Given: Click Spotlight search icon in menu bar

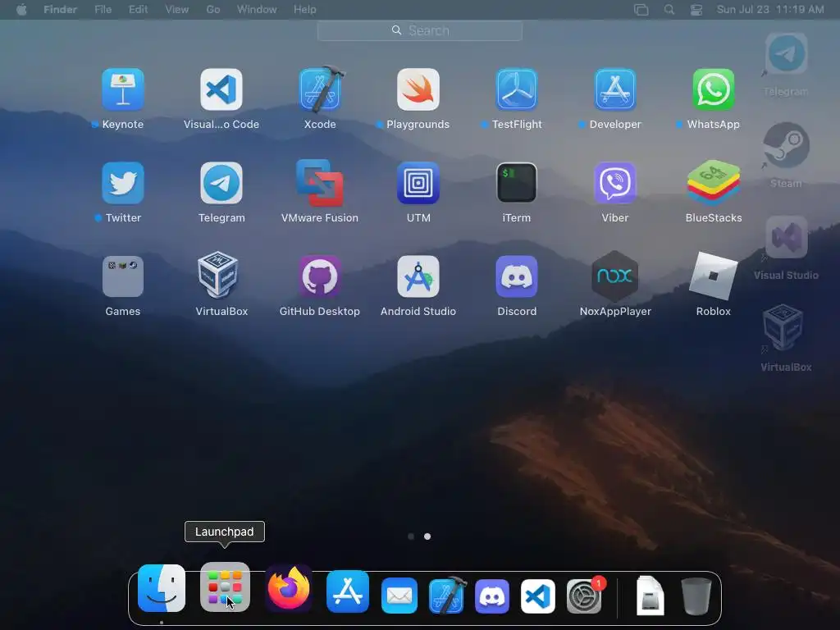Looking at the screenshot, I should (x=669, y=10).
